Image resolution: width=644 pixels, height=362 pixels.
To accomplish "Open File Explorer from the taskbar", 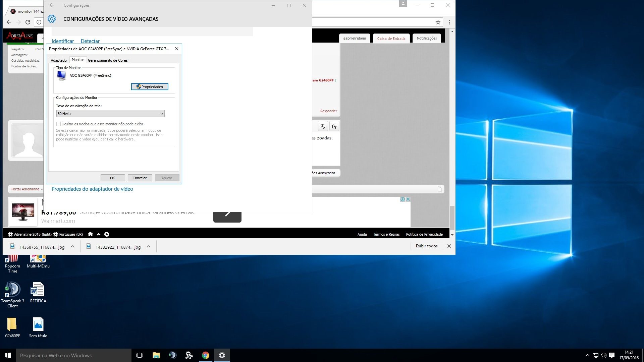I will tap(156, 355).
